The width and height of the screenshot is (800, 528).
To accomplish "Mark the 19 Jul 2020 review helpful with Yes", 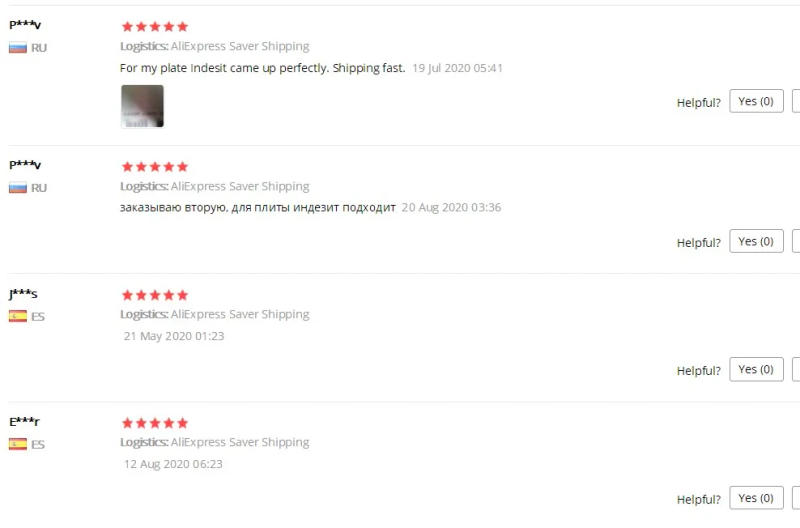I will [x=756, y=101].
